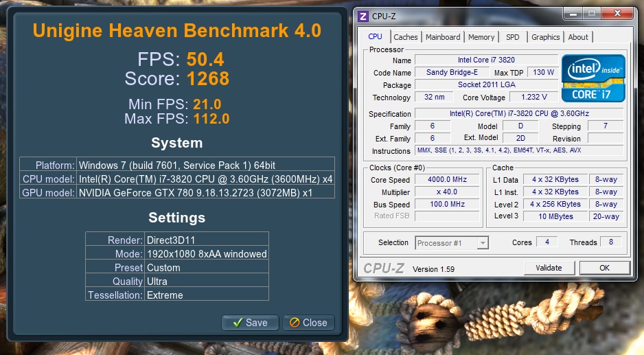The width and height of the screenshot is (644, 355).
Task: Click the Cores value 4
Action: pos(547,242)
